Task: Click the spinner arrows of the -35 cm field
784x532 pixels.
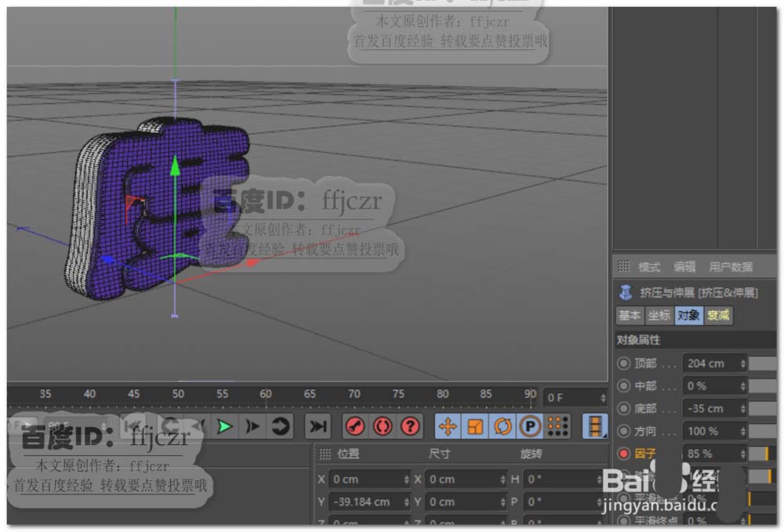Action: click(x=743, y=409)
